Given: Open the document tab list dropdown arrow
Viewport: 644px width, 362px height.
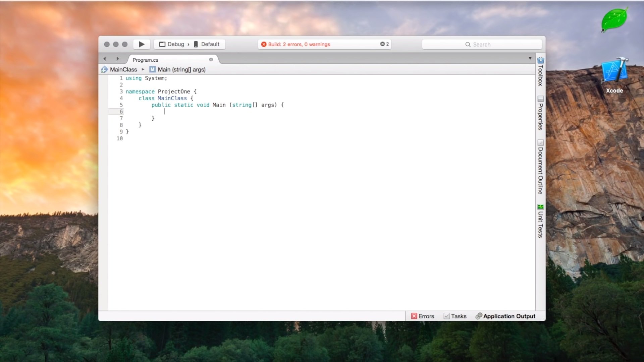Looking at the screenshot, I should tap(530, 58).
